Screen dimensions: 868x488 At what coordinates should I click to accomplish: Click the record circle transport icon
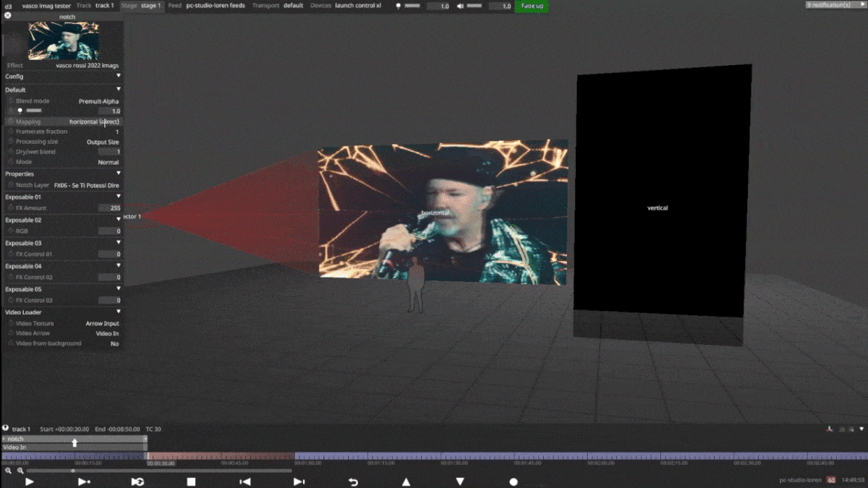point(514,481)
